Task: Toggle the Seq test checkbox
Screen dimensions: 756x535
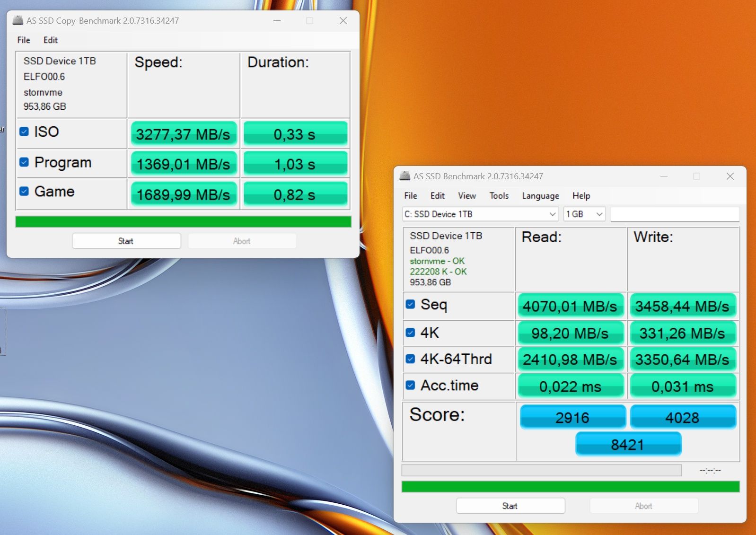Action: click(x=411, y=304)
